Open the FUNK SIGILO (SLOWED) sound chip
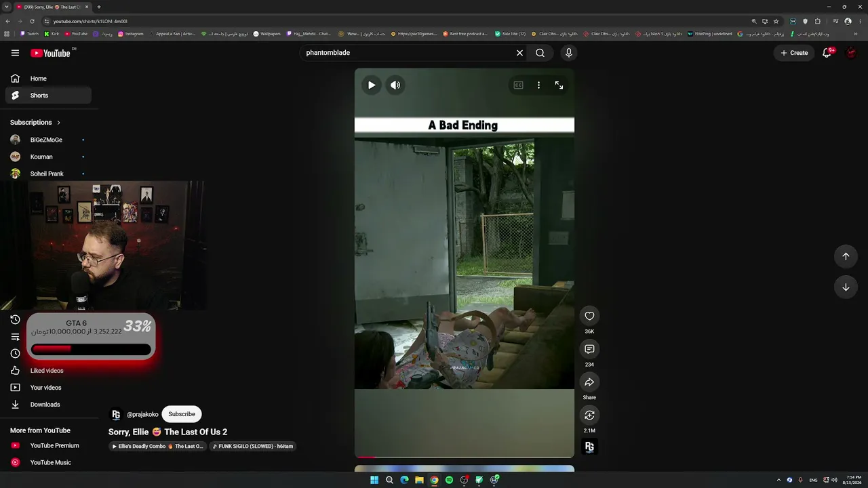 coord(252,447)
